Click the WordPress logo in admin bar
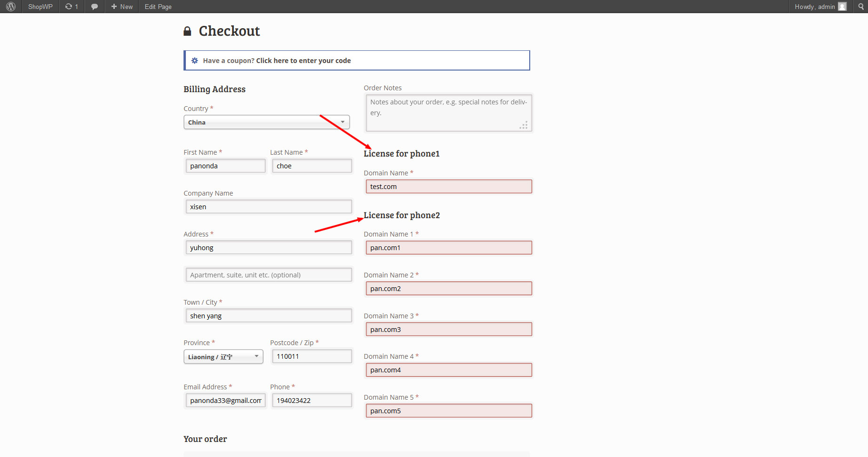868x457 pixels. 10,6
